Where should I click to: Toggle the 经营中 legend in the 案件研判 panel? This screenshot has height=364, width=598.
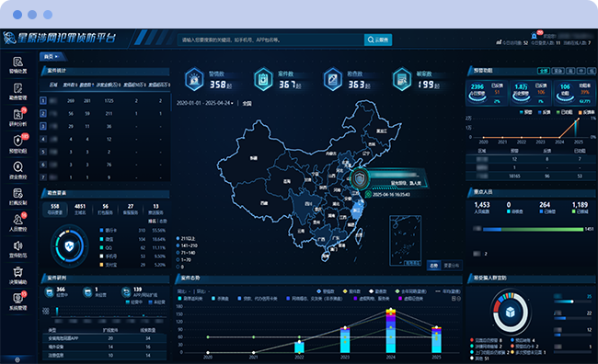pos(134,301)
